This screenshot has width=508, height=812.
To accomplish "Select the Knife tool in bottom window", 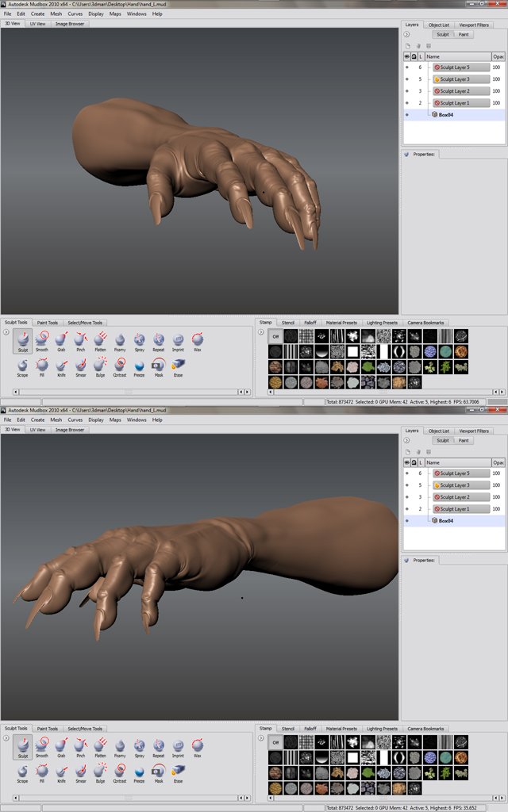I will [61, 772].
